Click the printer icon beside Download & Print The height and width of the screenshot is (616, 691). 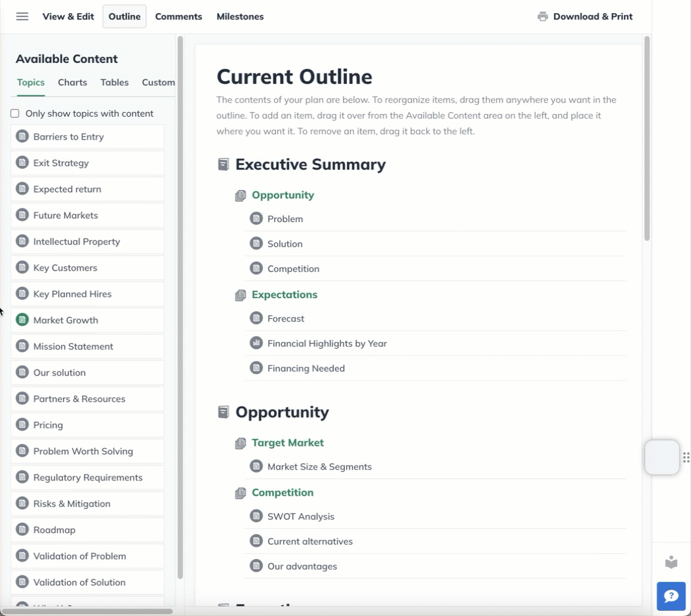(542, 17)
